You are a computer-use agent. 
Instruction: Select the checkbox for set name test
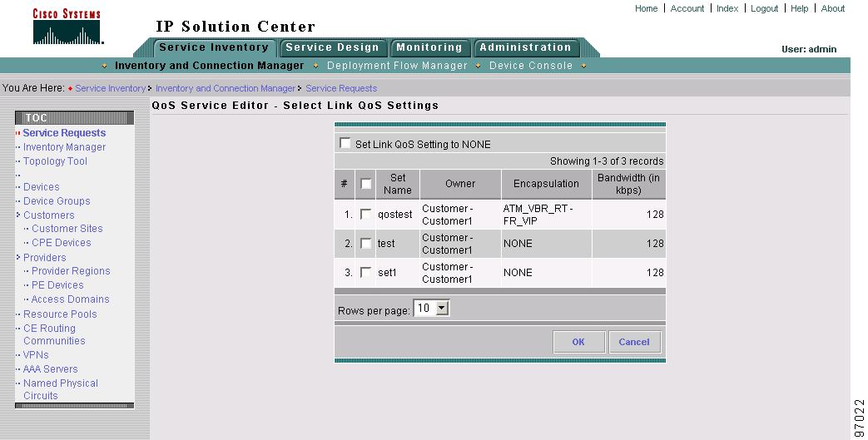click(365, 243)
